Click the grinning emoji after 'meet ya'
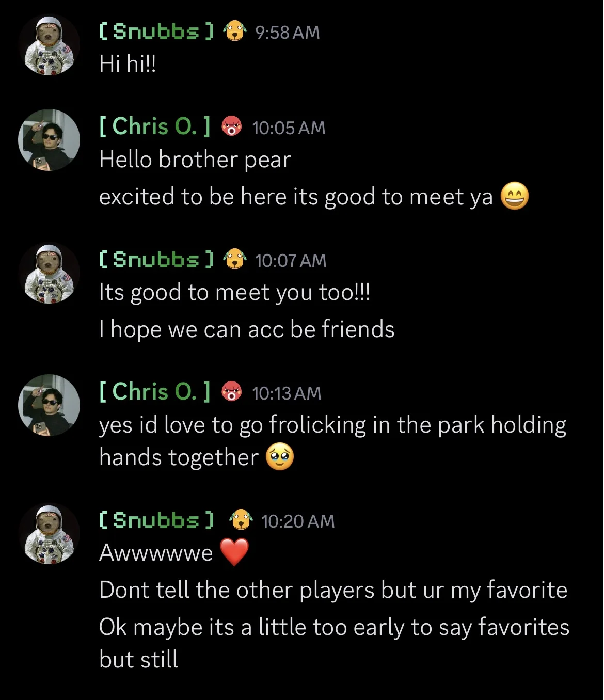The image size is (604, 700). (x=515, y=196)
